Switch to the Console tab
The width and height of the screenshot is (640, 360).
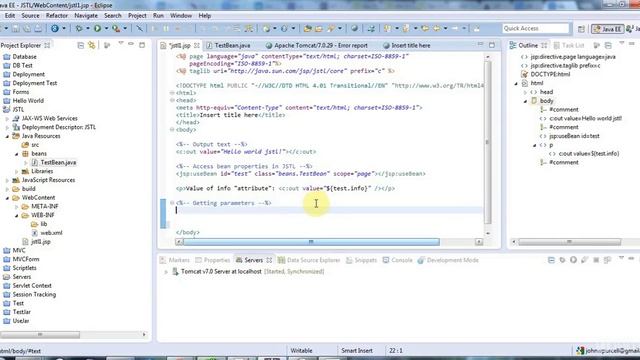click(398, 260)
